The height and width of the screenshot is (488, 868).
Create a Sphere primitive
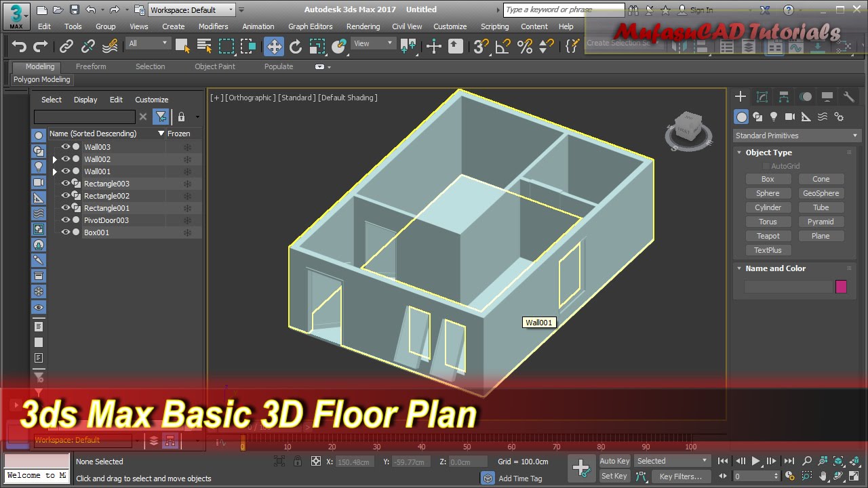768,193
